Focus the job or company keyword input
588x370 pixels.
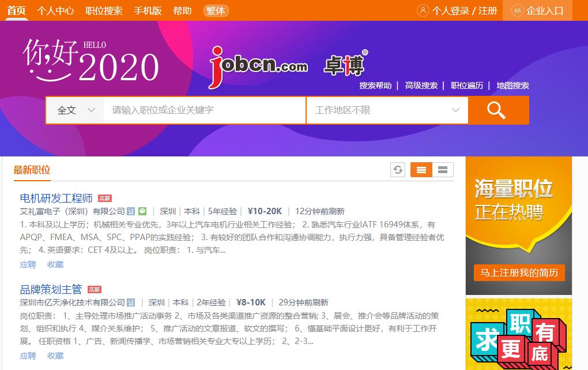[x=205, y=110]
